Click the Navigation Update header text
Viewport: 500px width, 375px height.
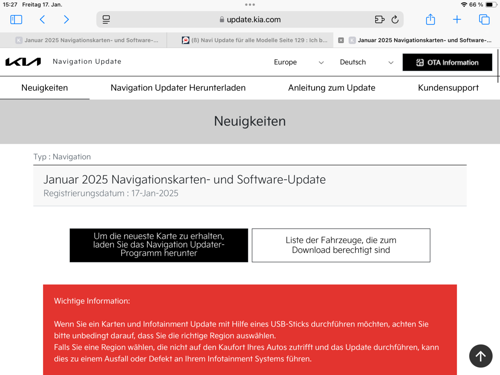click(87, 62)
